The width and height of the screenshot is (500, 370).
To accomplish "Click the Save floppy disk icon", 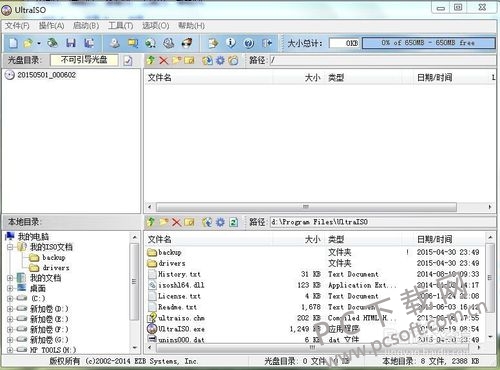I will click(x=70, y=43).
